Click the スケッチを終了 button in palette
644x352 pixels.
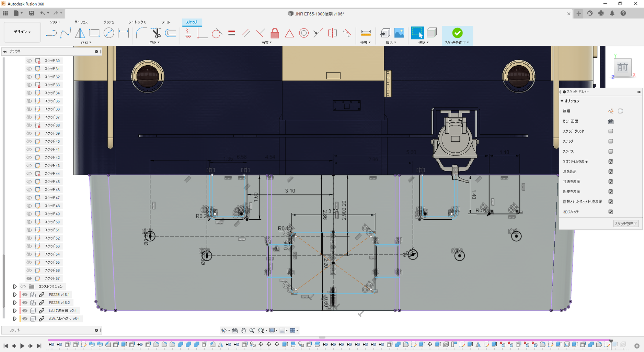(625, 224)
